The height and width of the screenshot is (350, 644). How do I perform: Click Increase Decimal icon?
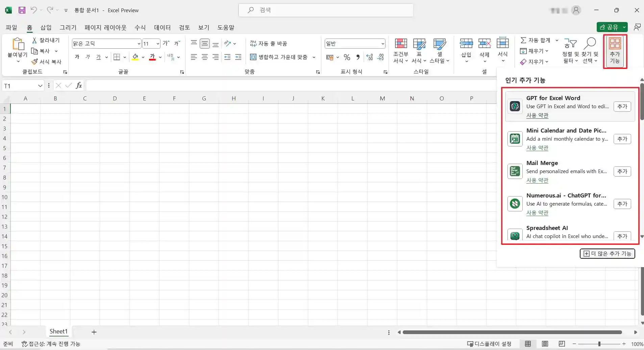pyautogui.click(x=370, y=57)
